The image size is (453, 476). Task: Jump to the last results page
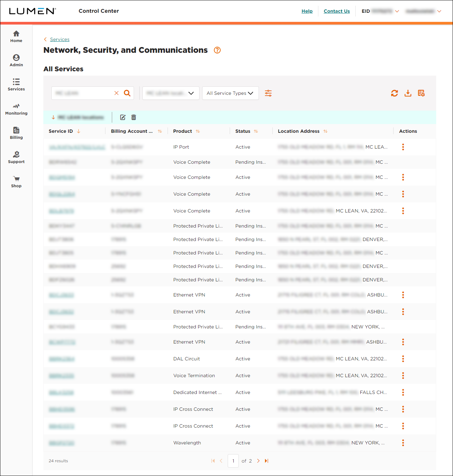point(267,461)
